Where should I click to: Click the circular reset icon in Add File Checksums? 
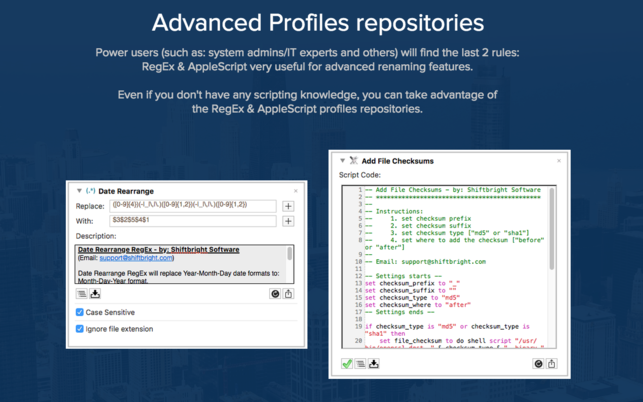tap(538, 364)
